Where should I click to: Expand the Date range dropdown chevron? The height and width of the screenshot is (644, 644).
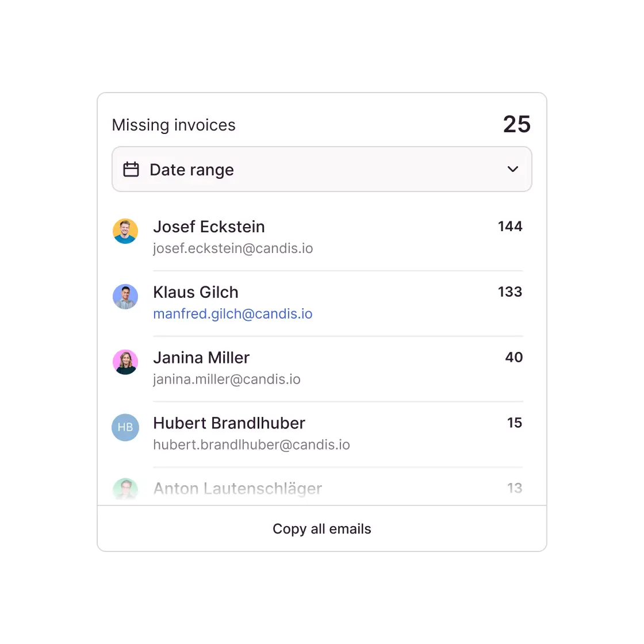pyautogui.click(x=513, y=169)
